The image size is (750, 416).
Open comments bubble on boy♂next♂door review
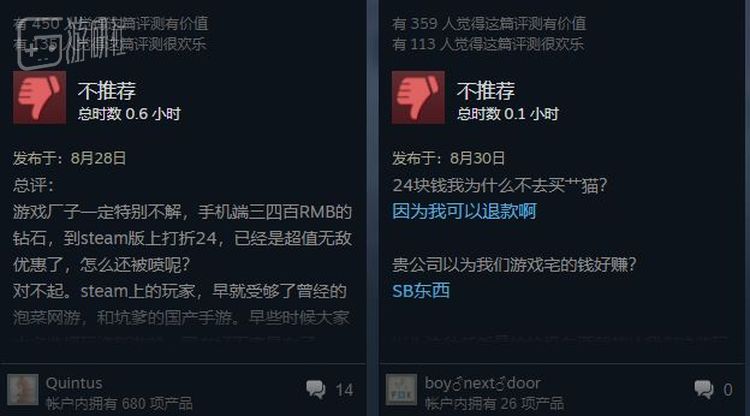tap(704, 389)
